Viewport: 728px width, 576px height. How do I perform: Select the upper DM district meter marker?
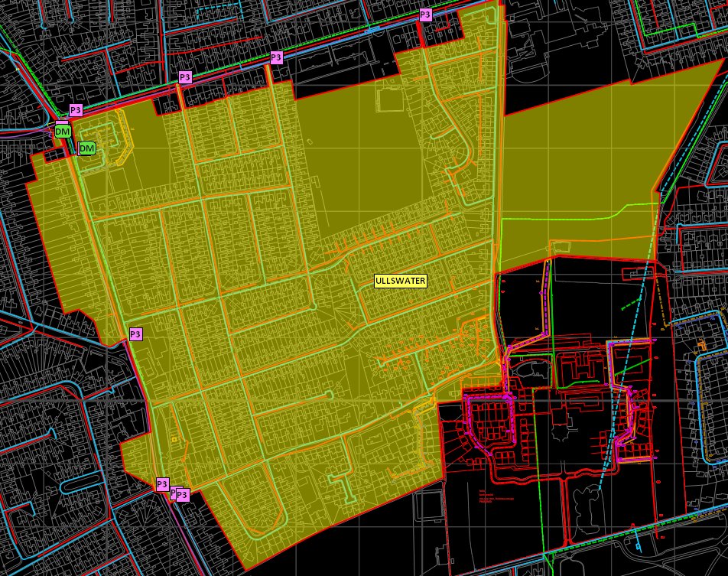[63, 133]
